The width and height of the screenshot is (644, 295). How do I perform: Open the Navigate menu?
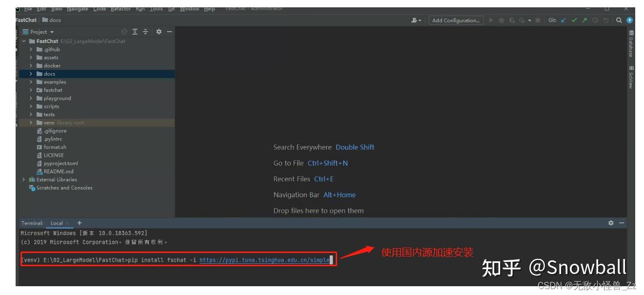(x=78, y=9)
